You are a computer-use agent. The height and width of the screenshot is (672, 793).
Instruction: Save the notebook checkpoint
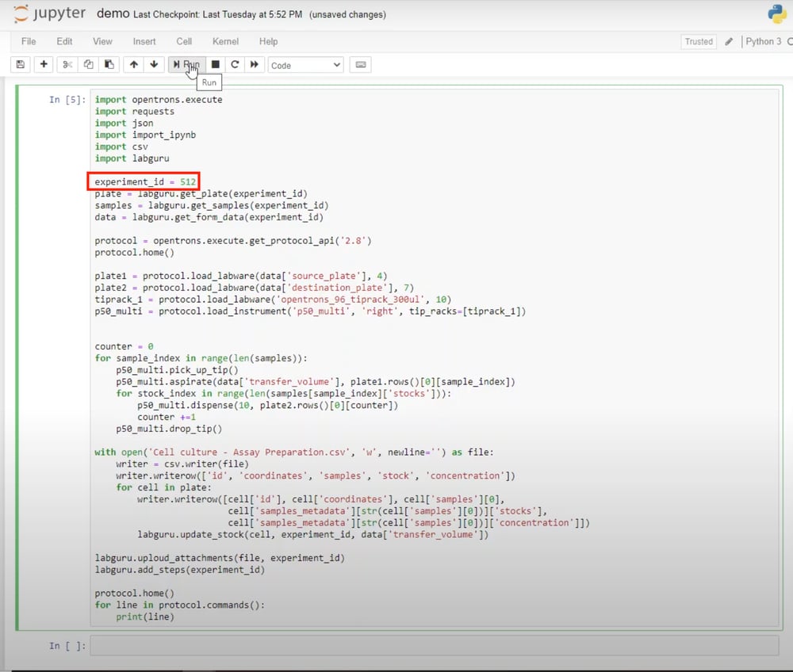pos(20,64)
